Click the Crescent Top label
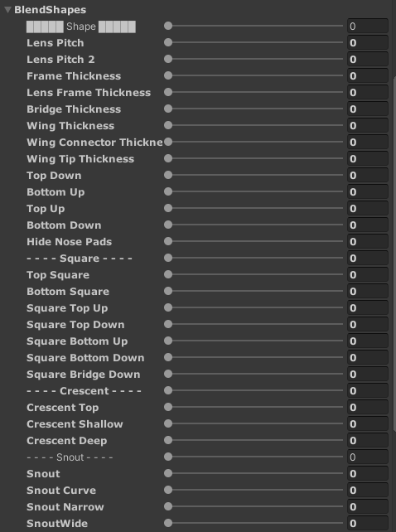This screenshot has height=532, width=396. [63, 408]
